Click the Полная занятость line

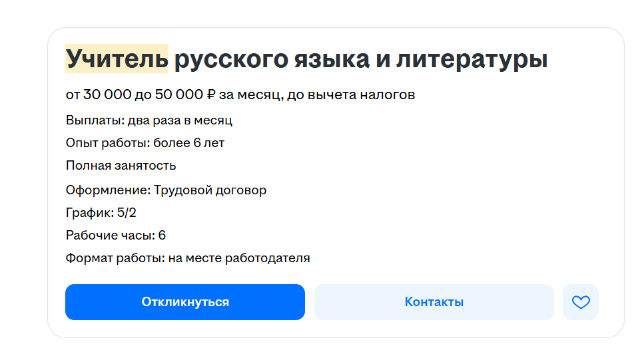point(121,165)
